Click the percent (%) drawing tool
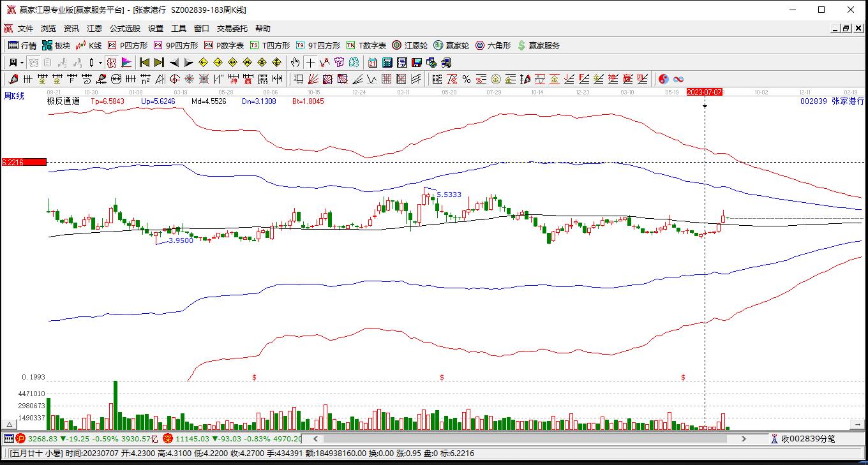 coord(467,79)
